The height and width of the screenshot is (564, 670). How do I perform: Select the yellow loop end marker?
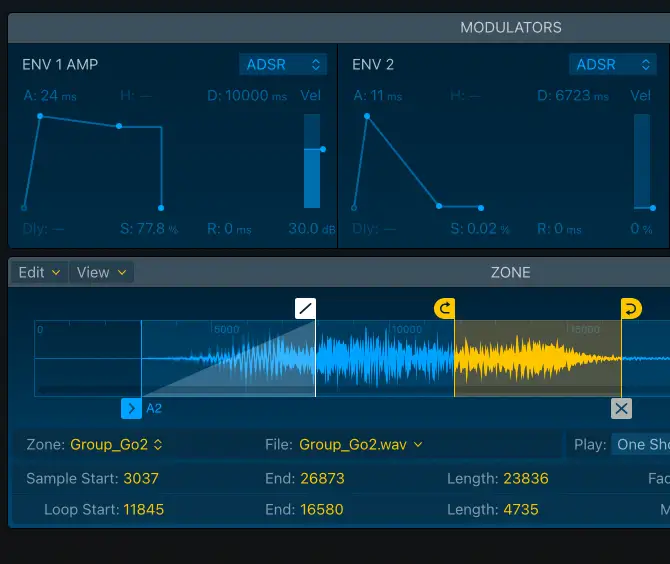[x=631, y=308]
